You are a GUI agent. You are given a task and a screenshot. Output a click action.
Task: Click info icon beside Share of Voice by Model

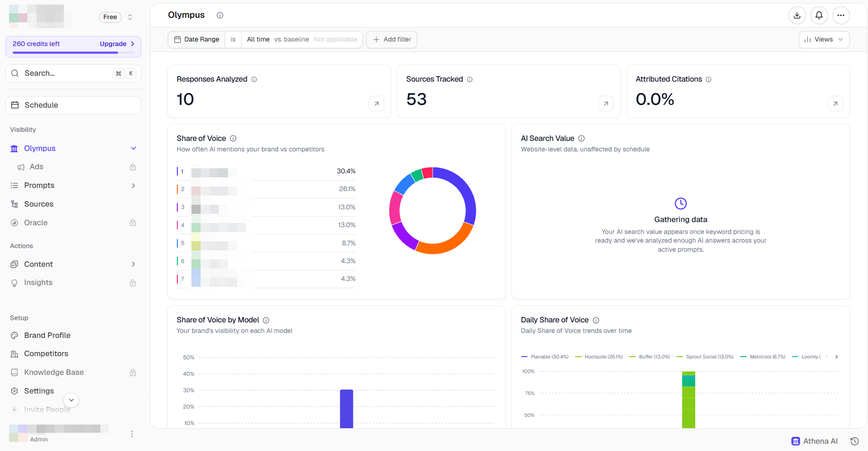(x=266, y=320)
